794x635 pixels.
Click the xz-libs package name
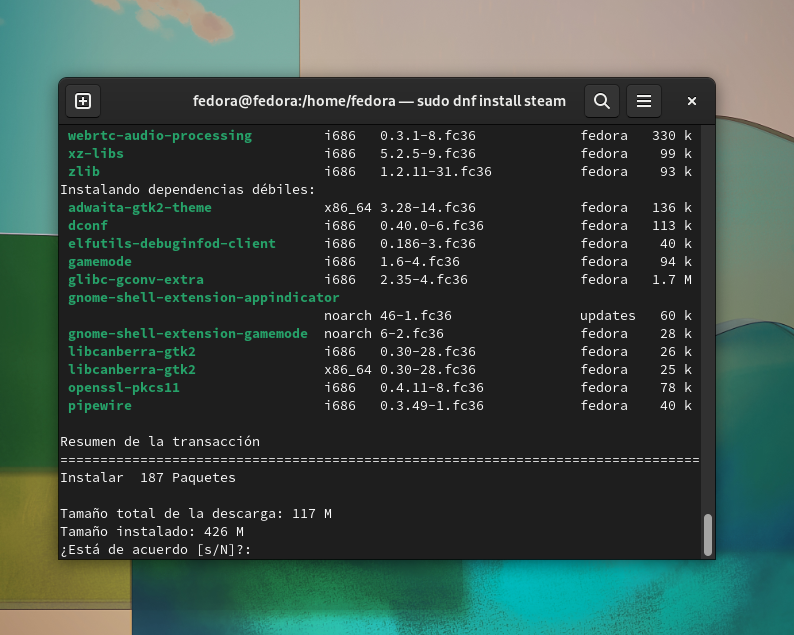tap(96, 153)
